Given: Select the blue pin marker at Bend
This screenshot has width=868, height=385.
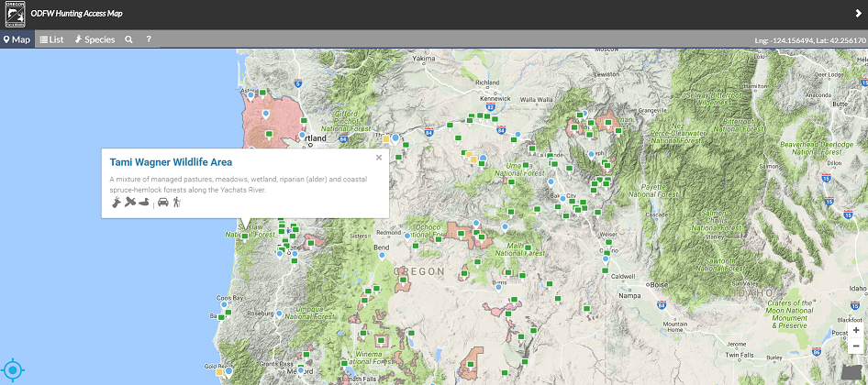Looking at the screenshot, I should pyautogui.click(x=382, y=256).
